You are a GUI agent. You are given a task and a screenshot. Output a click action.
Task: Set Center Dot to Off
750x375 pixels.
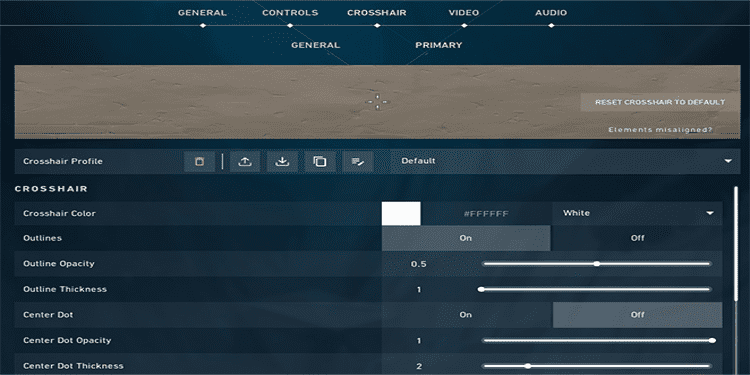[637, 315]
